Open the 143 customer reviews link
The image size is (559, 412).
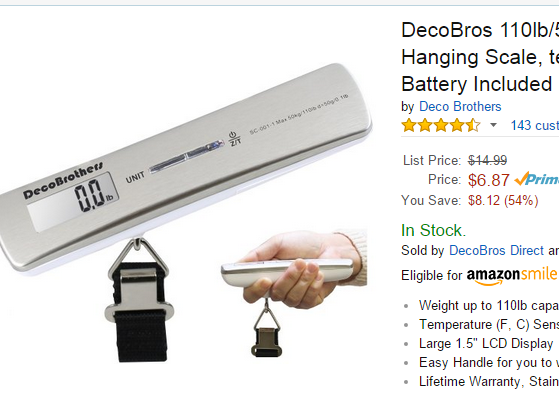click(x=534, y=125)
